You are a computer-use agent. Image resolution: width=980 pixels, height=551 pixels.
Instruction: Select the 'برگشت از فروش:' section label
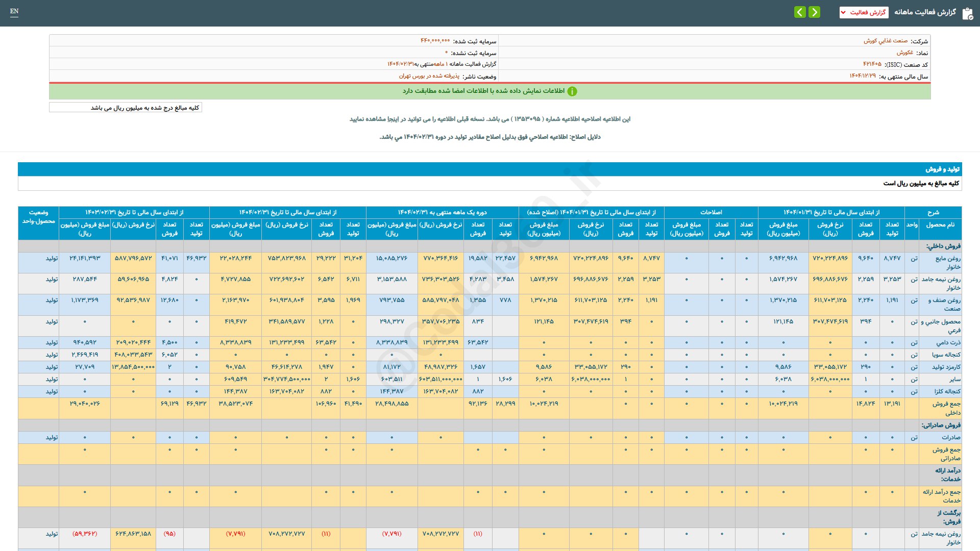(x=949, y=517)
